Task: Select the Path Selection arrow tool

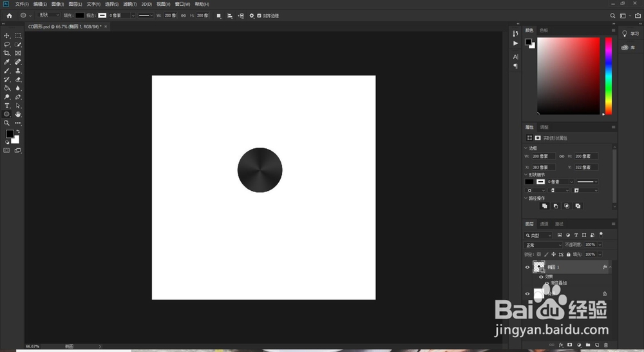Action: [17, 106]
